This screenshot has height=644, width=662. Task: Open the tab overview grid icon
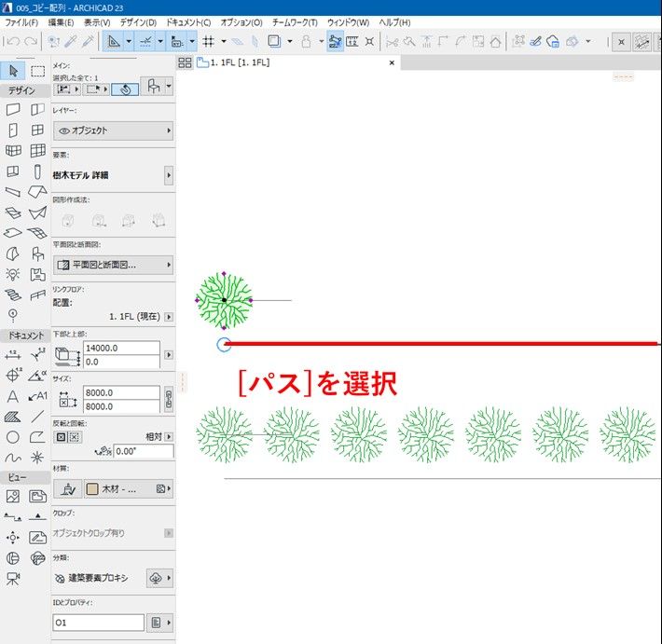[x=185, y=62]
